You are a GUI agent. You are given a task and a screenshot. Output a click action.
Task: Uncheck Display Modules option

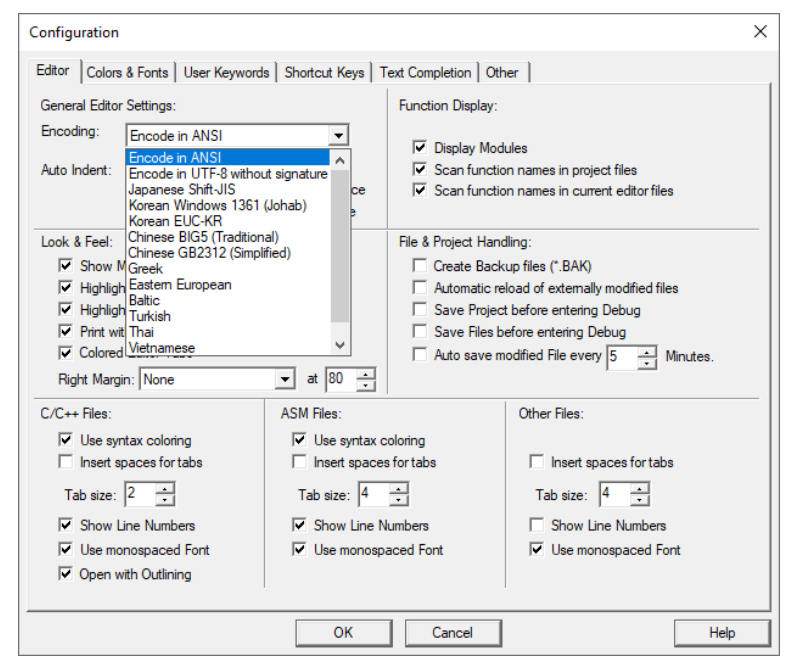(420, 148)
